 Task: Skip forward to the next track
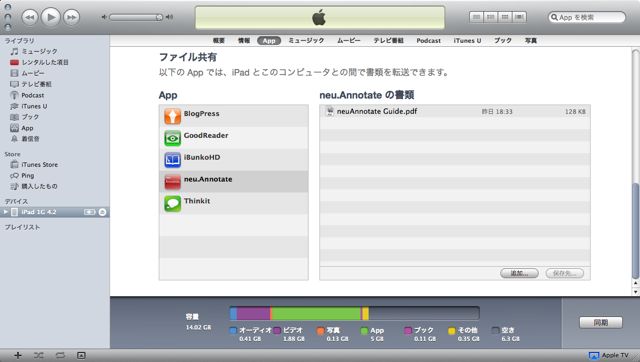(71, 17)
